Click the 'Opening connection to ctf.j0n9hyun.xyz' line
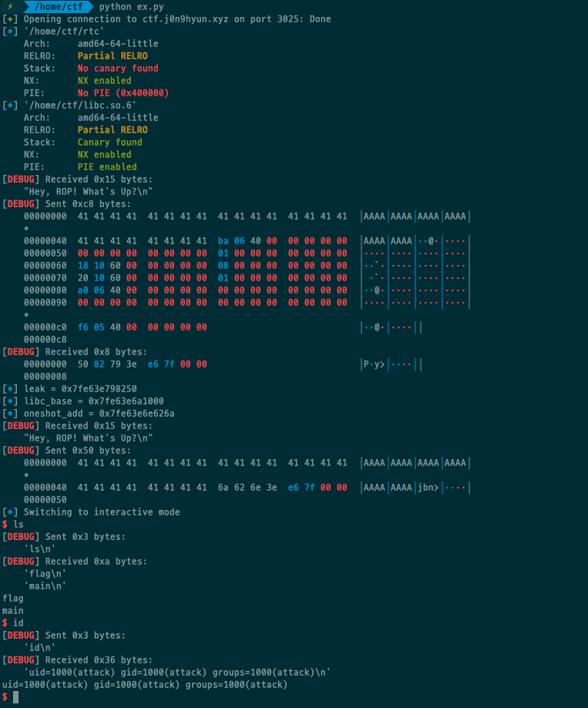Image resolution: width=588 pixels, height=708 pixels. click(166, 19)
